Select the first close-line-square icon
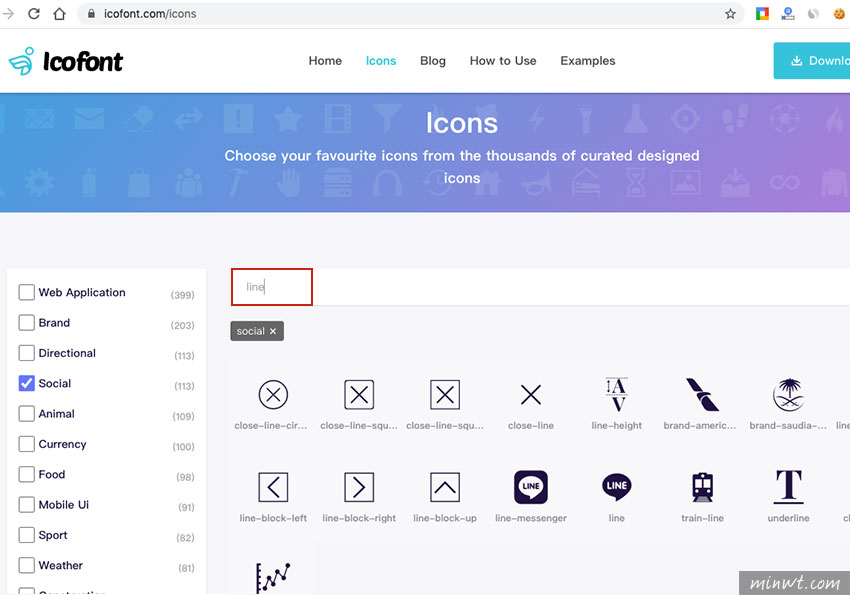 click(359, 394)
